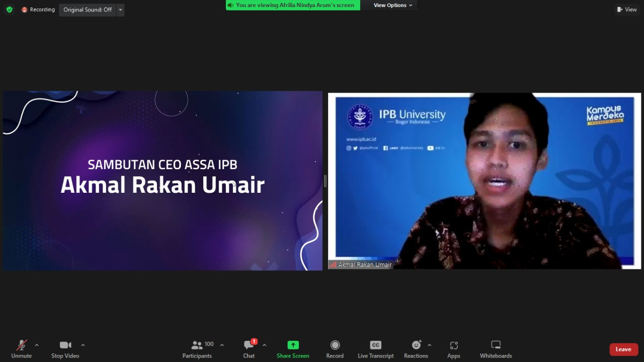Expand the chat options arrow

click(x=265, y=345)
